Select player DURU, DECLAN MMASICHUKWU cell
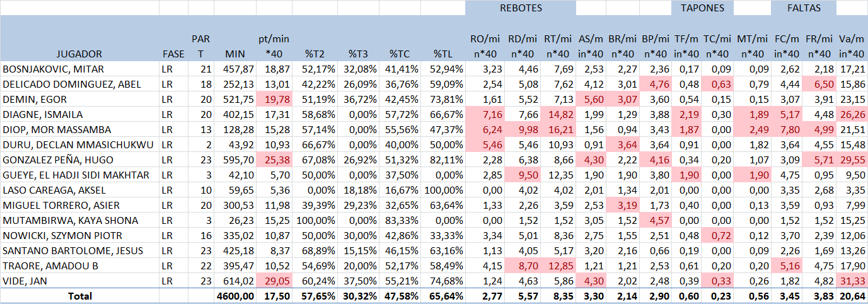Viewport: 868px width, 304px height. pyautogui.click(x=79, y=144)
